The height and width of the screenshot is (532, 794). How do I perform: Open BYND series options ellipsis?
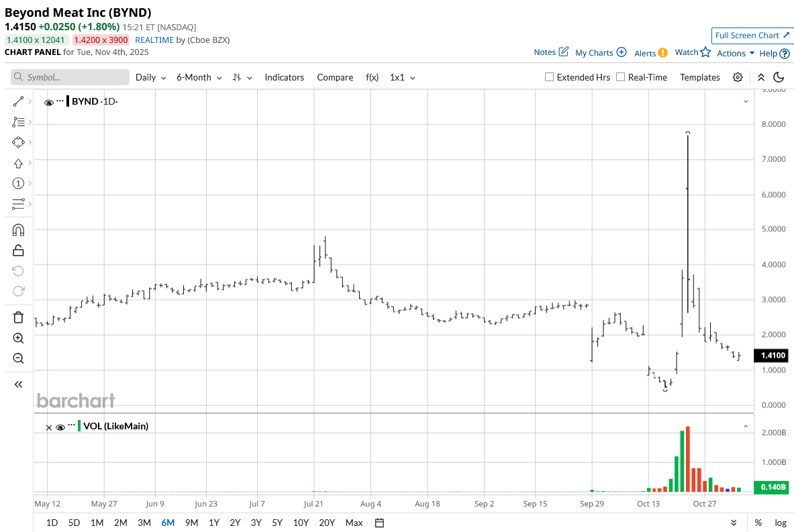pos(60,101)
